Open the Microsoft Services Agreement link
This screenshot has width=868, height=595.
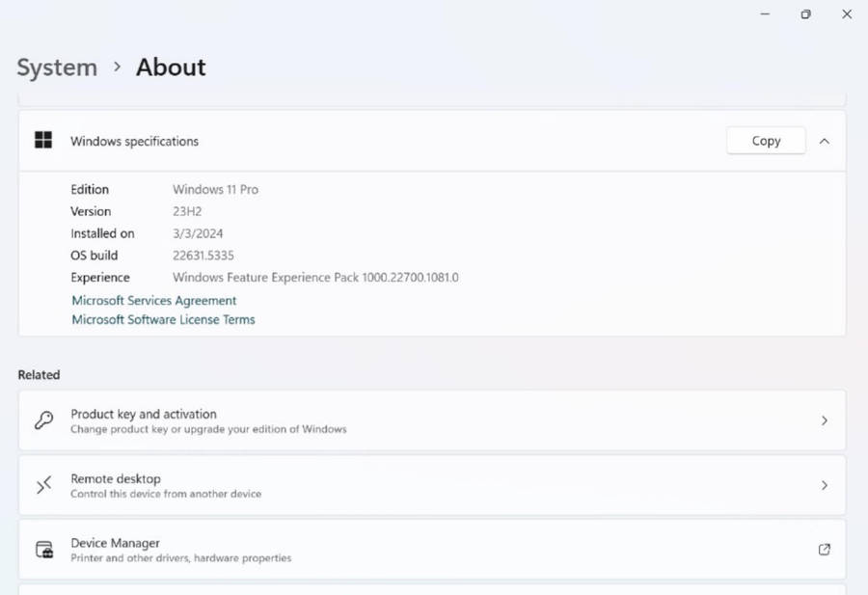[x=153, y=301]
